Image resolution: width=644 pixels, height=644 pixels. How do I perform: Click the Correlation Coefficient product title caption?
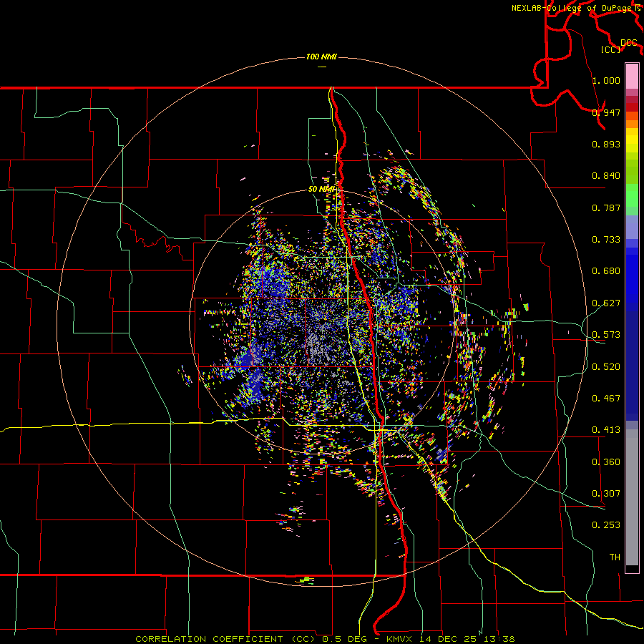pos(325,639)
